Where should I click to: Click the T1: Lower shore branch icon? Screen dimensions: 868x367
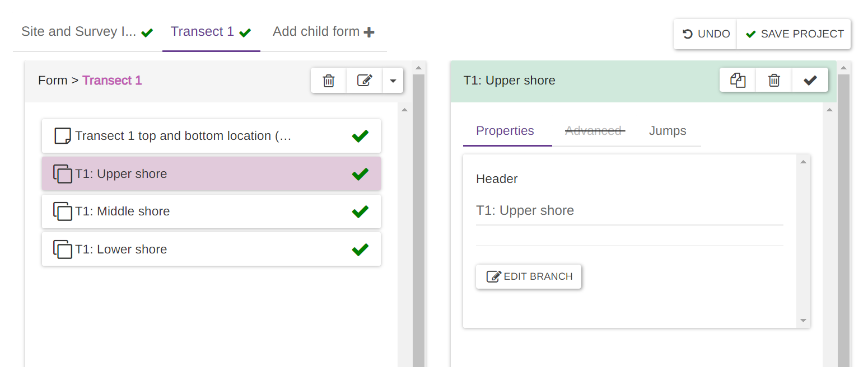[x=63, y=250]
